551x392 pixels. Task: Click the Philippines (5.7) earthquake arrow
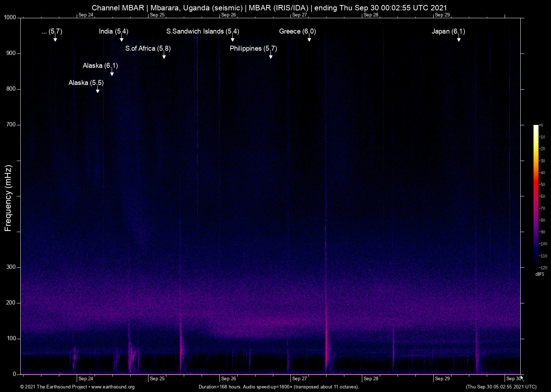click(x=271, y=55)
